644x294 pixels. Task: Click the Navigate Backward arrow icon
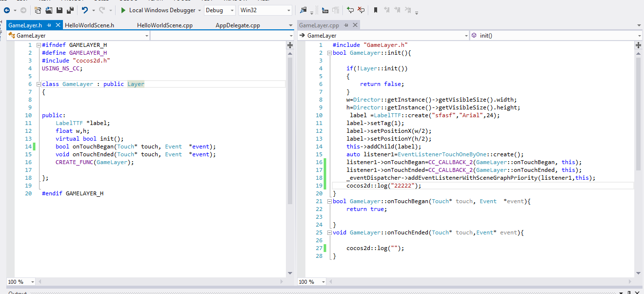coord(7,10)
